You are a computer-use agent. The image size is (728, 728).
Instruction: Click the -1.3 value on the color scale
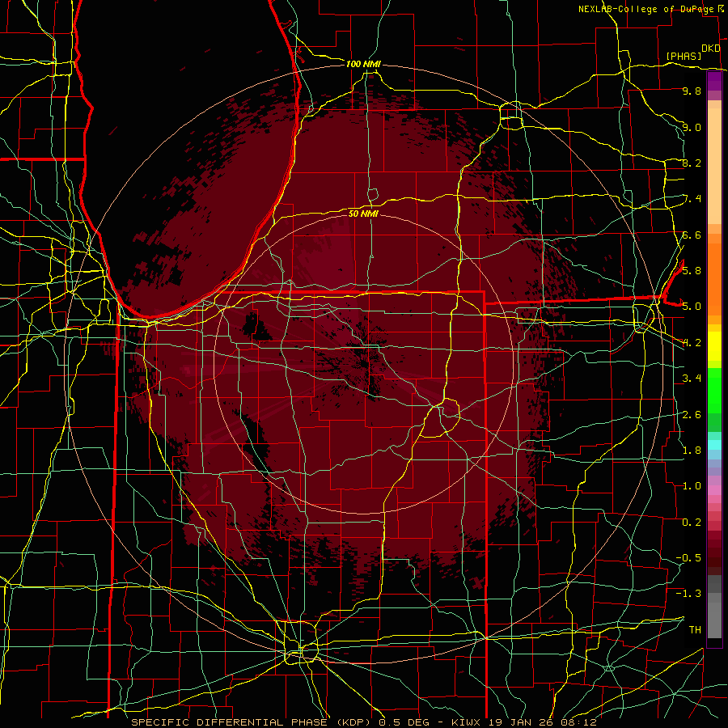[x=688, y=594]
